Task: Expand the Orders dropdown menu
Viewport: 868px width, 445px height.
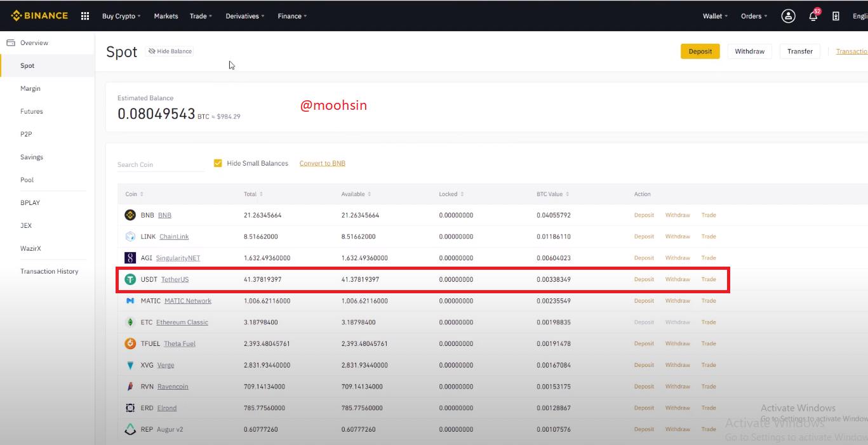Action: point(754,16)
